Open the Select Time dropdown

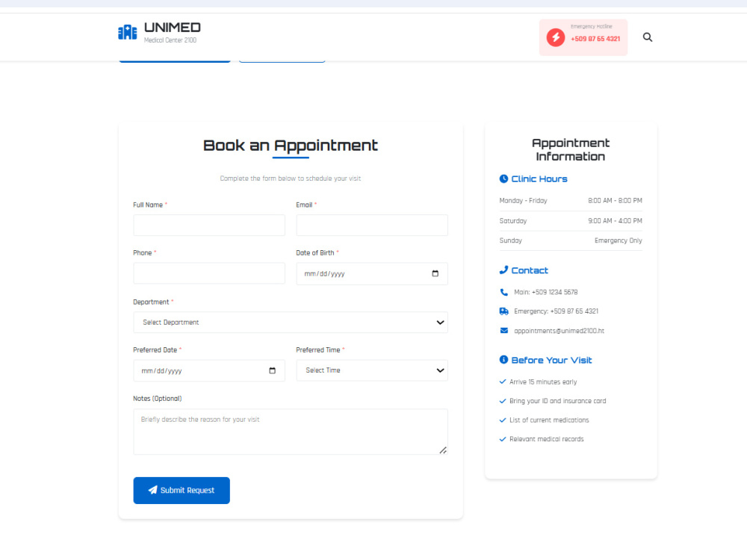[372, 370]
